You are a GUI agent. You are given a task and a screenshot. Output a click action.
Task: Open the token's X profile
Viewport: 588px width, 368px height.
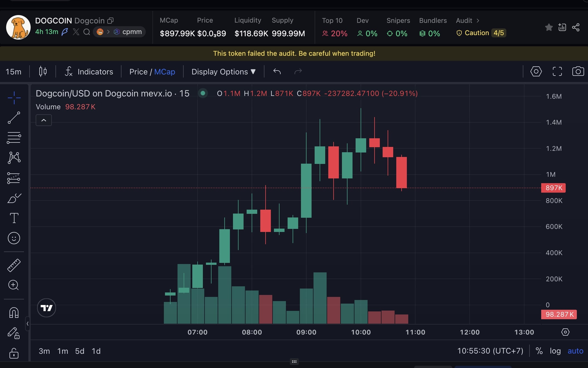tap(76, 32)
